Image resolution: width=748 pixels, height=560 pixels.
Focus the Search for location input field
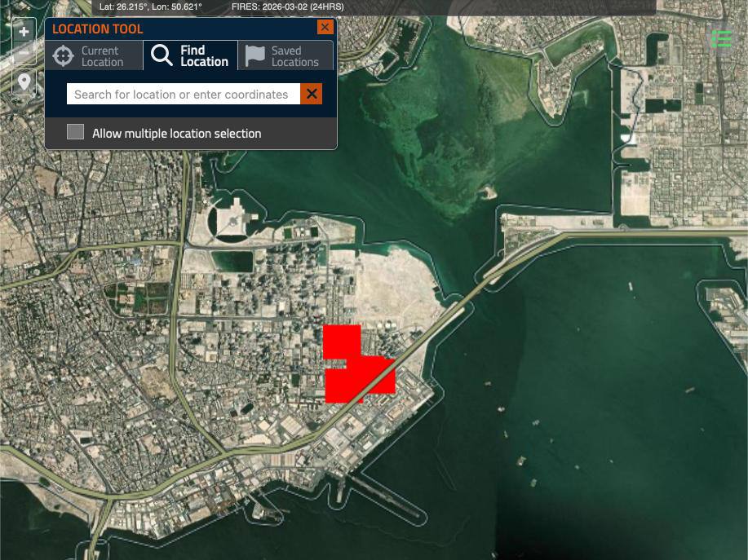coord(184,94)
